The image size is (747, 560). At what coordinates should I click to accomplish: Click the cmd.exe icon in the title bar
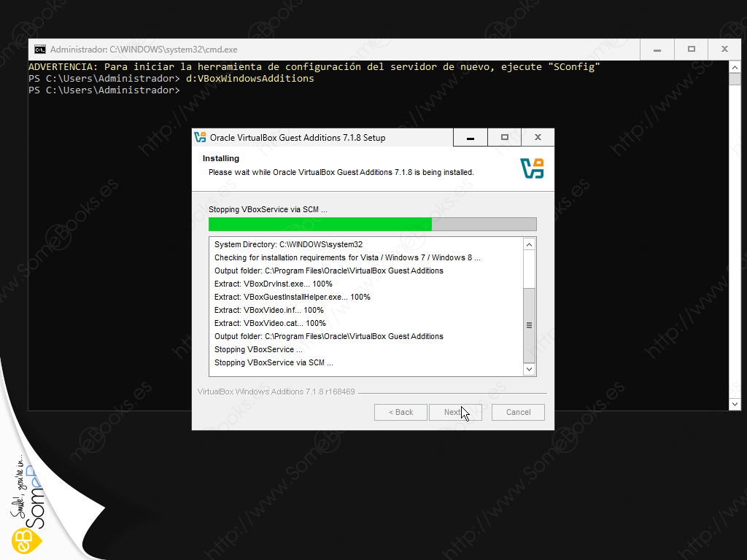40,50
